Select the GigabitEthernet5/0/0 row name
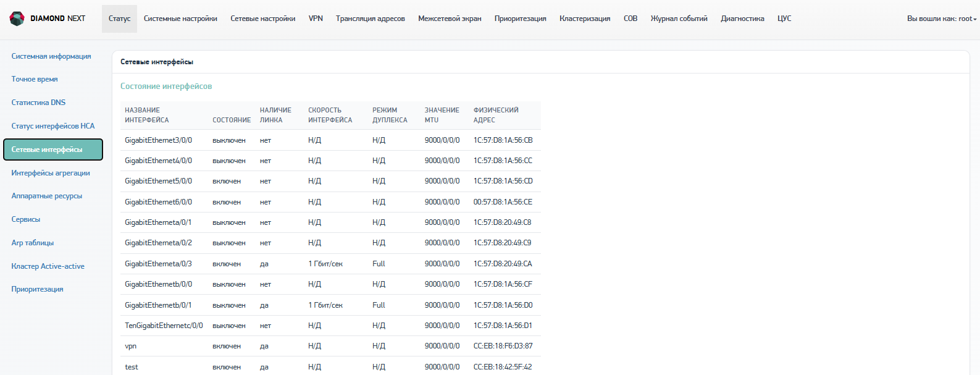 point(158,181)
